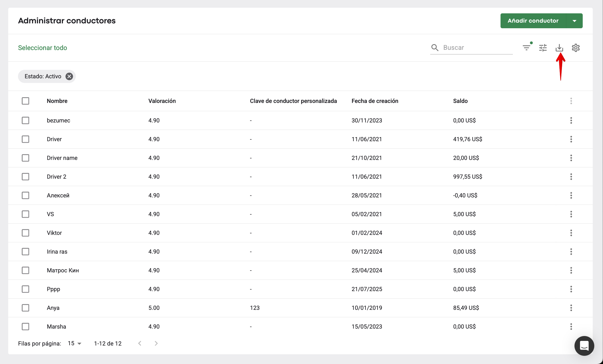Click the Añadir conductor button
This screenshot has width=603, height=364.
[533, 21]
